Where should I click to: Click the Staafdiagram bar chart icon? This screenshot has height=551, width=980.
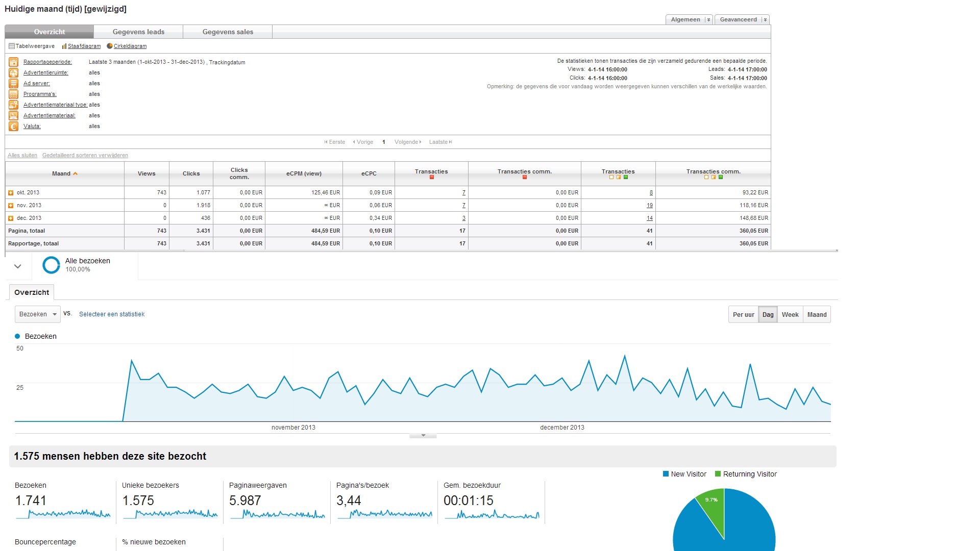pos(64,46)
